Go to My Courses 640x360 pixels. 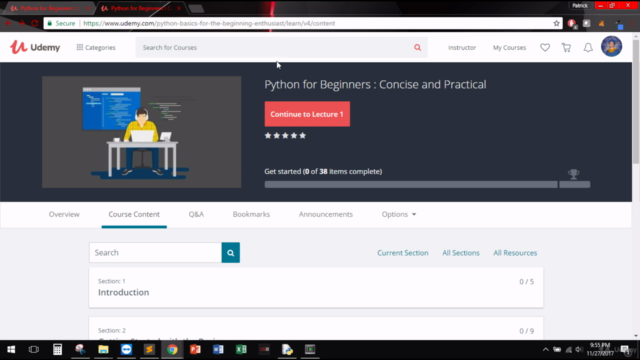click(509, 47)
